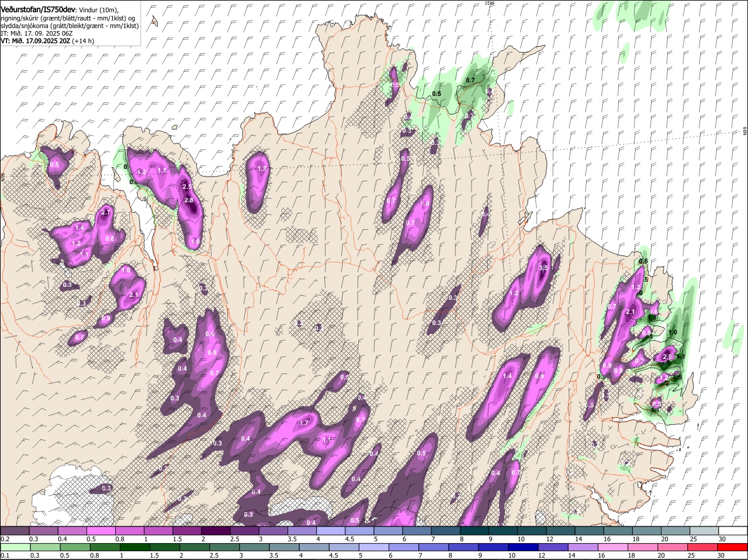
Task: Pick the upper legend swatch between 18 and 20
Action: click(x=646, y=530)
